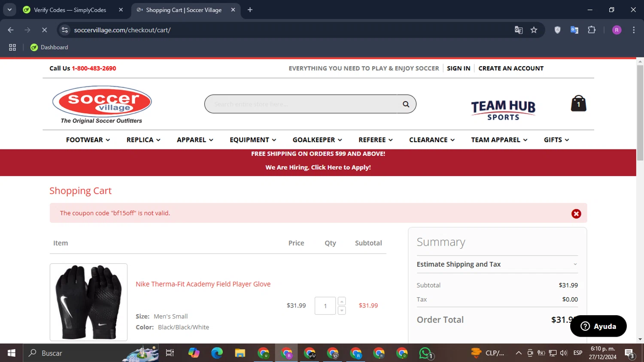Open the Ayuda help button
Screen dimensions: 644x362
pyautogui.click(x=598, y=326)
